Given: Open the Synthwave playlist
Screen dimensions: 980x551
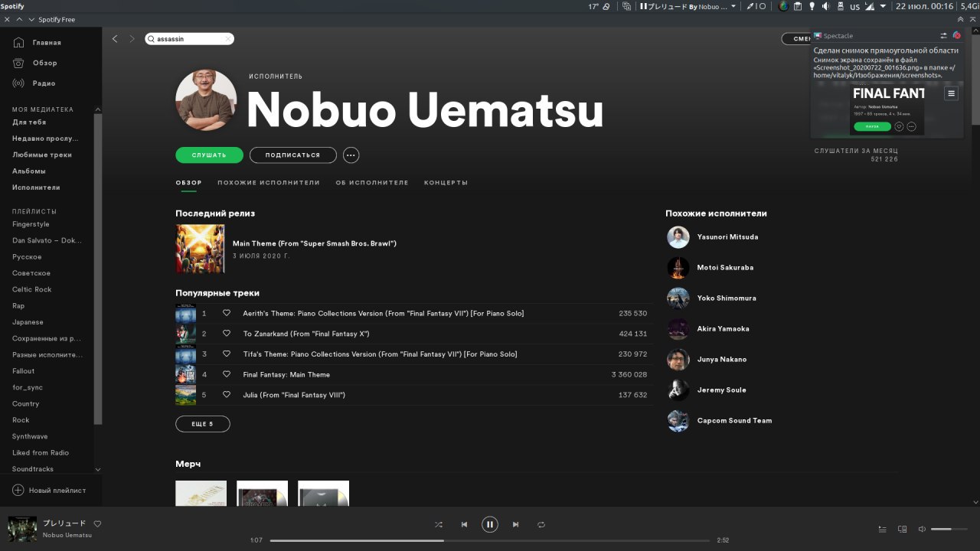Looking at the screenshot, I should (30, 436).
